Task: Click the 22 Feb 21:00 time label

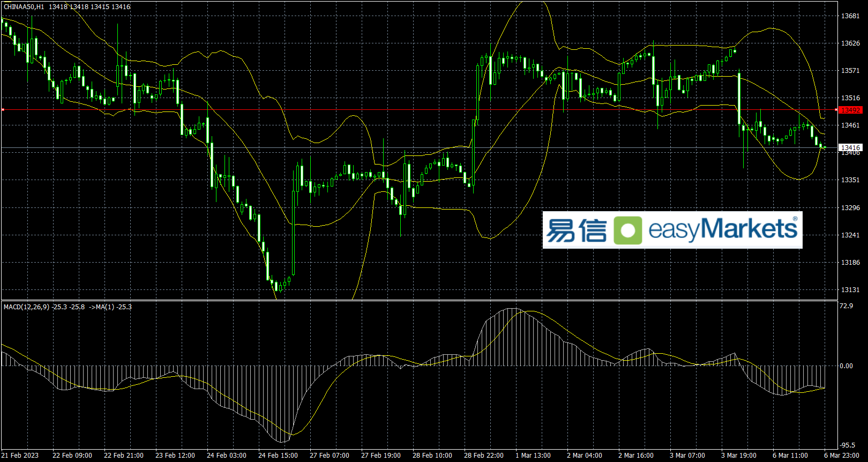Action: click(124, 456)
